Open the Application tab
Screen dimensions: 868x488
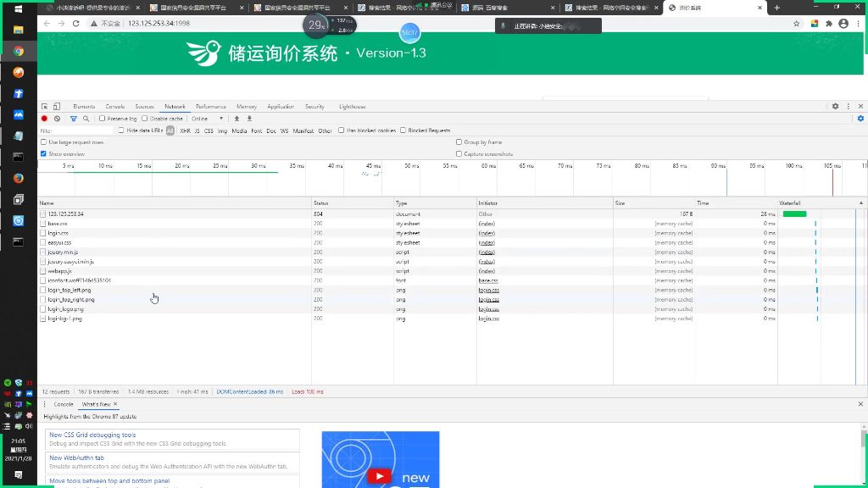tap(281, 106)
